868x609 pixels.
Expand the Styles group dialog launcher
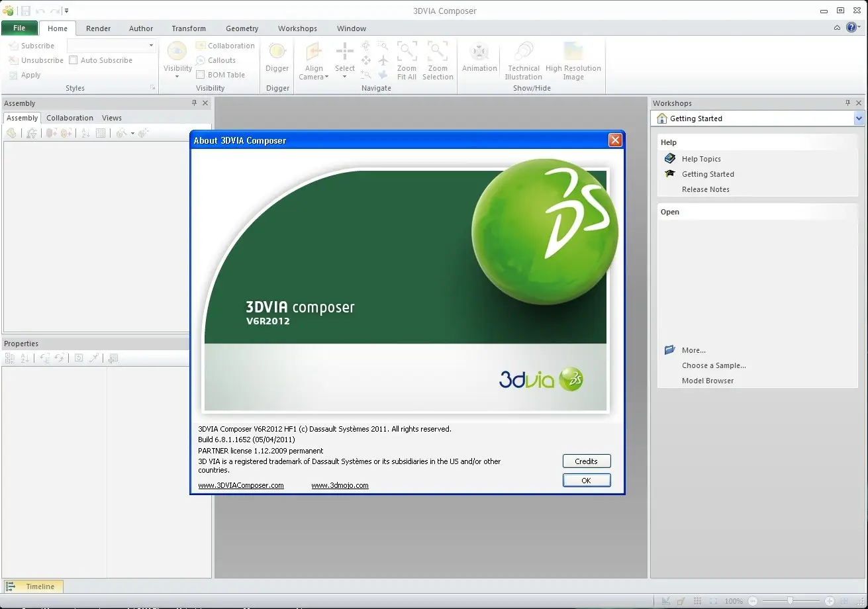[x=153, y=87]
